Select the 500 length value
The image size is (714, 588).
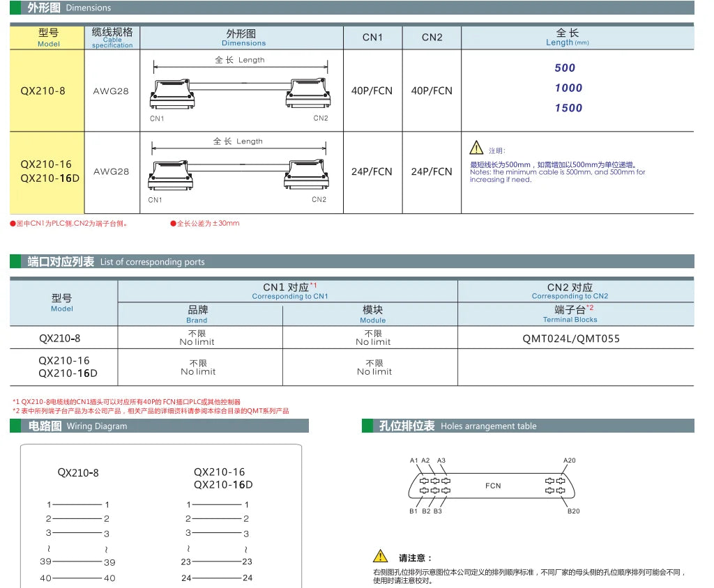[x=565, y=68]
